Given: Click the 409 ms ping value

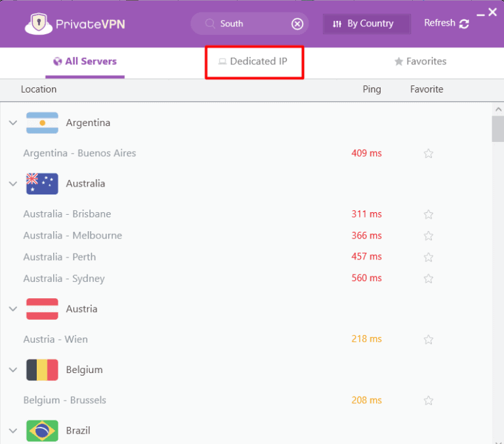Looking at the screenshot, I should pos(366,153).
